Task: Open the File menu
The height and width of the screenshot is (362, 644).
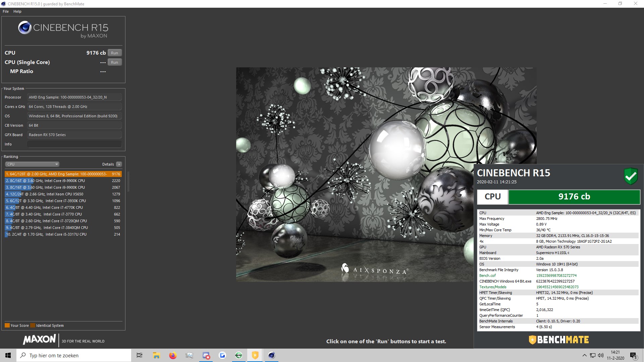Action: tap(6, 11)
